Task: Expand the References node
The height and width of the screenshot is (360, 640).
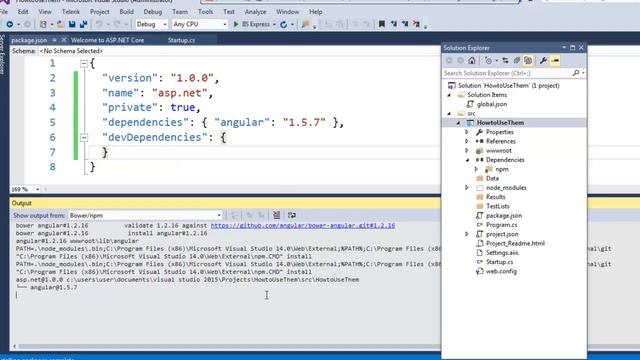Action: [467, 141]
